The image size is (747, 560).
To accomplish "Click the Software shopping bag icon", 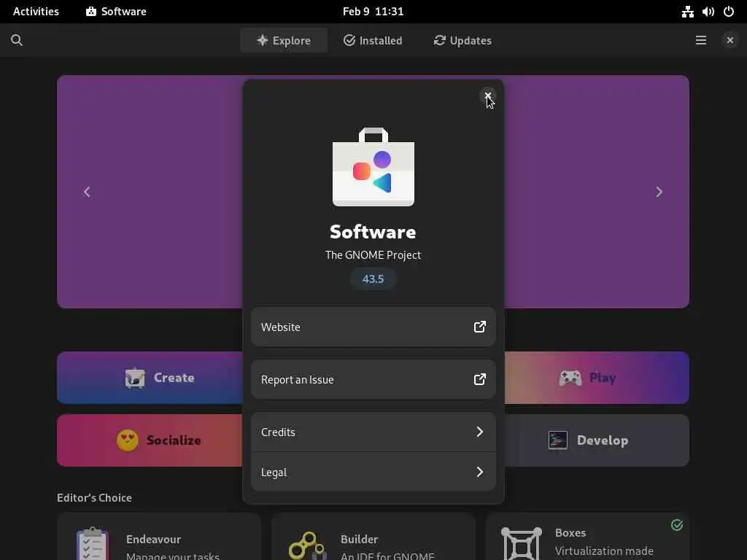I will pos(373,167).
